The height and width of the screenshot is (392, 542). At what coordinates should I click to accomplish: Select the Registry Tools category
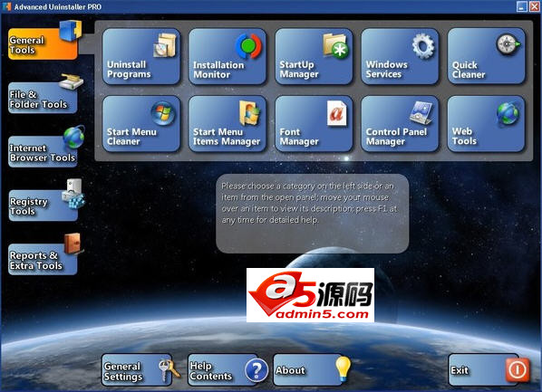[x=43, y=206]
